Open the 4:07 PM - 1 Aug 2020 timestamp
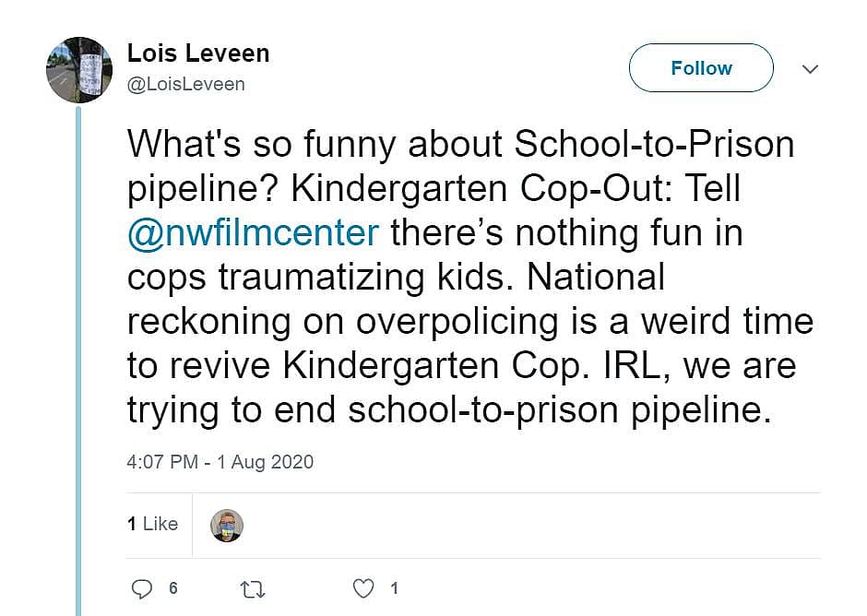 (220, 462)
